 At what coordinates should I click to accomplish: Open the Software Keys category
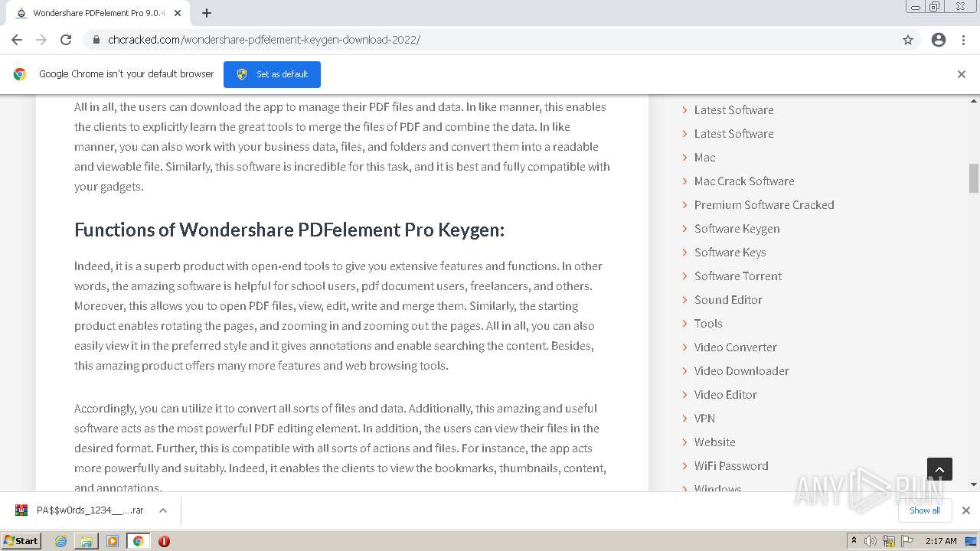click(x=730, y=253)
